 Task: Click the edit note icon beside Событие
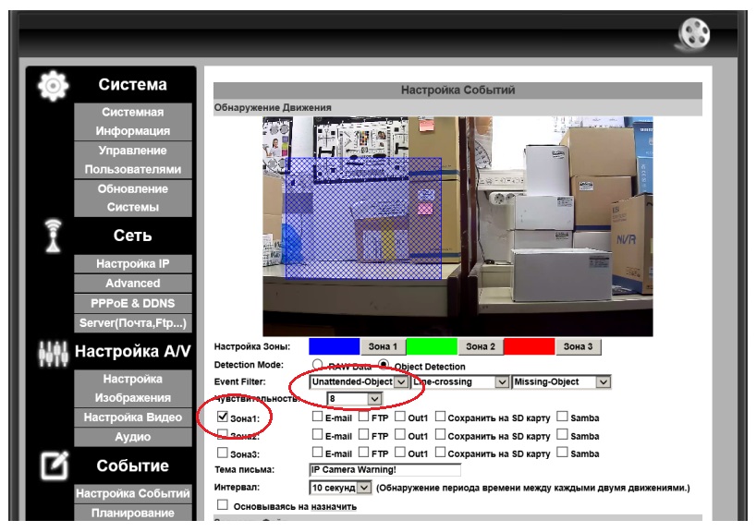tap(54, 465)
